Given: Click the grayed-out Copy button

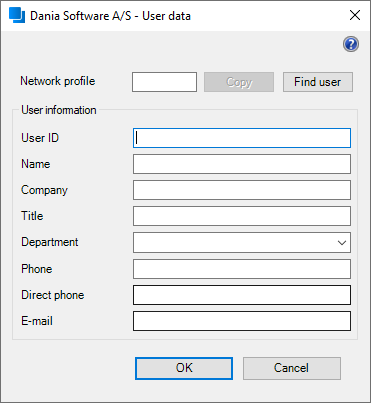Looking at the screenshot, I should pyautogui.click(x=239, y=82).
